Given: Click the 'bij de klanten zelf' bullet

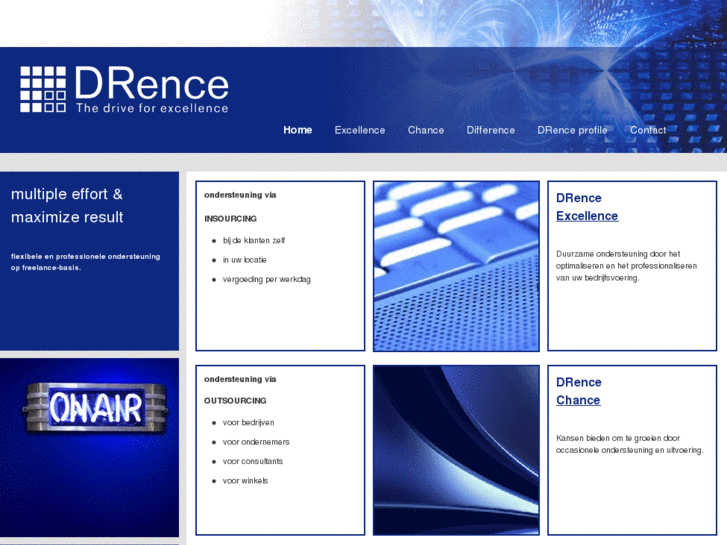Looking at the screenshot, I should pyautogui.click(x=254, y=240).
